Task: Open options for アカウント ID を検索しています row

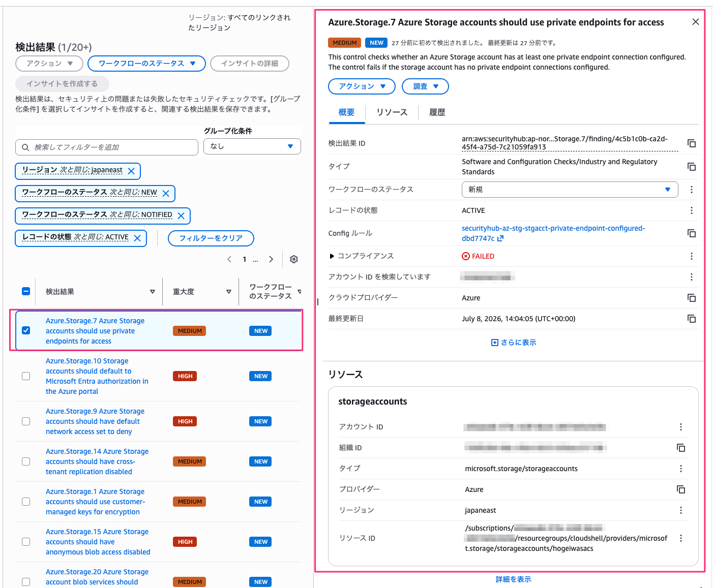Action: (692, 277)
